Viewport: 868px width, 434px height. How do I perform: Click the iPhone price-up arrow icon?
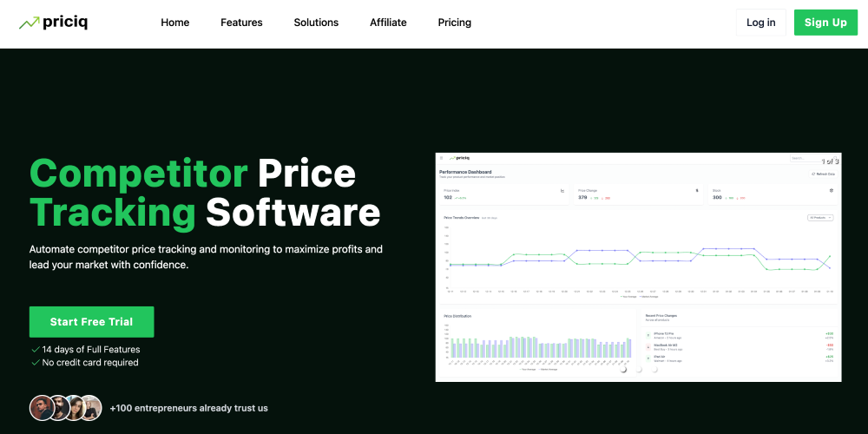648,335
